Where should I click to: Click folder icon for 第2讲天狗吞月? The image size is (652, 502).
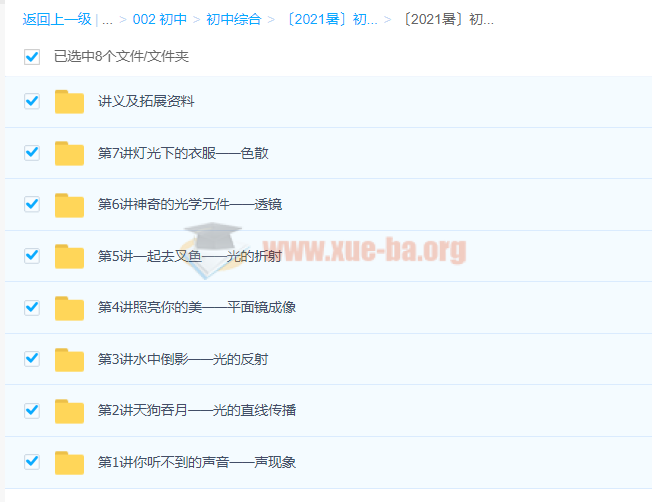click(x=69, y=411)
